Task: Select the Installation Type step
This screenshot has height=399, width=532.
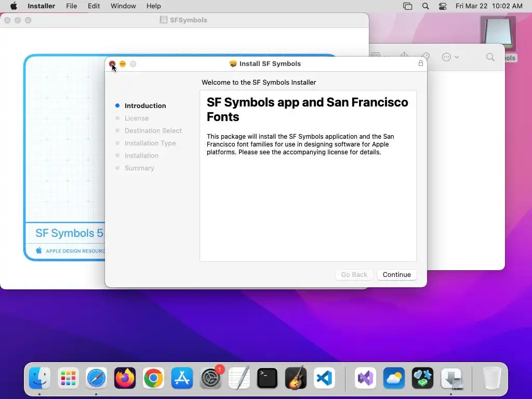Action: tap(150, 143)
